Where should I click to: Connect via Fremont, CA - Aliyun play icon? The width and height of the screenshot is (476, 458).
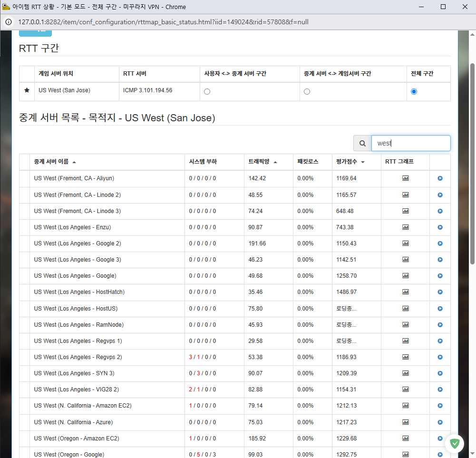(x=440, y=178)
